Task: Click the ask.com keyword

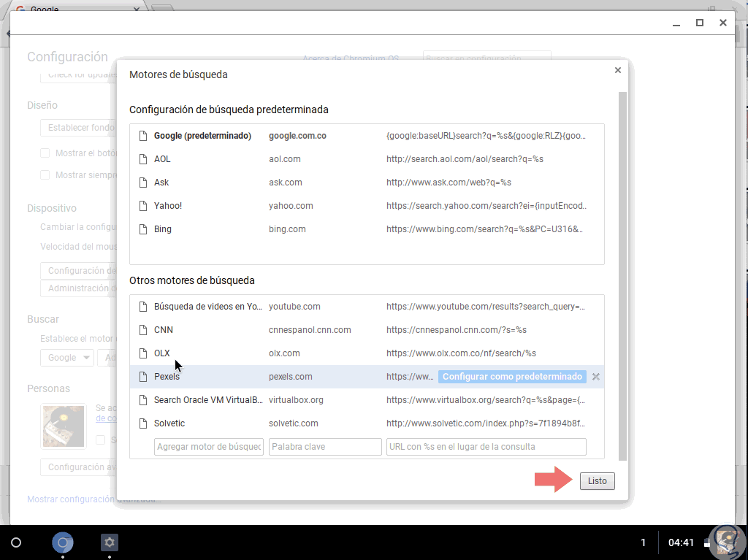Action: (x=286, y=183)
